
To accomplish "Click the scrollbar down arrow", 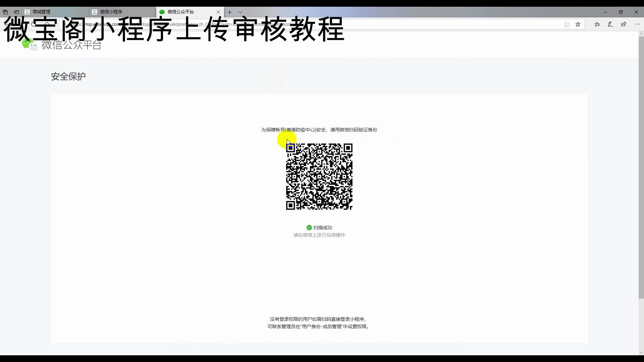I will [x=641, y=353].
